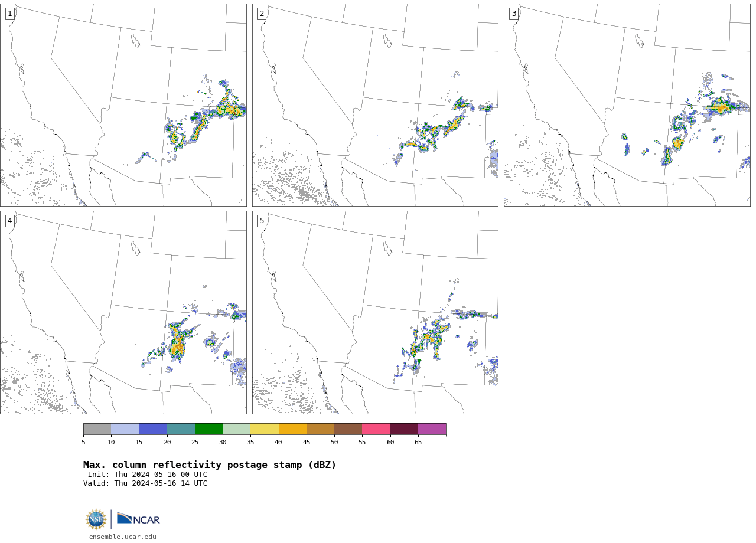Click the NSF logo emblem

96,519
